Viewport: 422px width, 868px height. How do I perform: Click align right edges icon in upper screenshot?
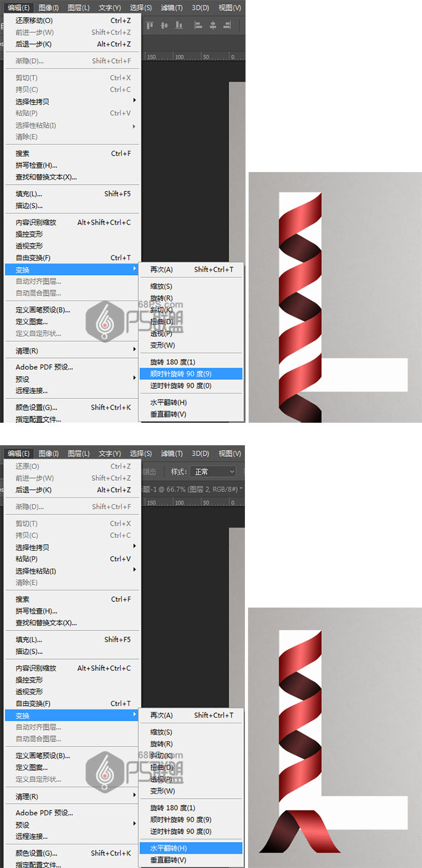pyautogui.click(x=228, y=25)
